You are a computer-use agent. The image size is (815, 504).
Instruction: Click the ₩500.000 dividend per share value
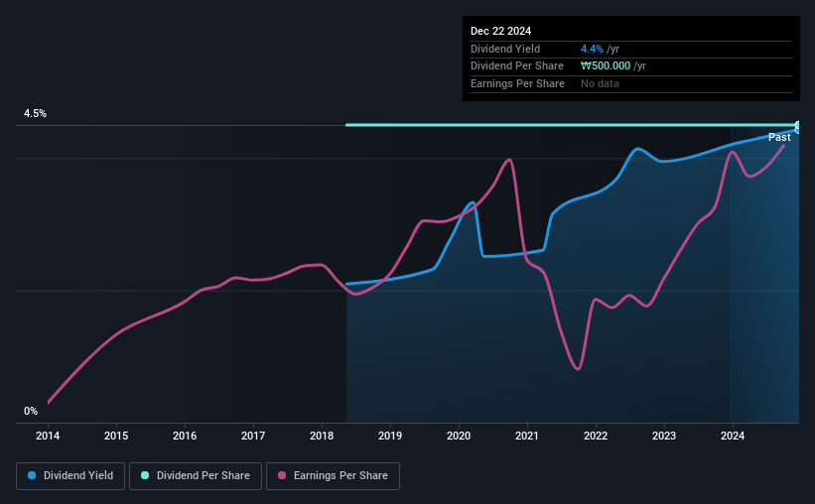coord(606,66)
